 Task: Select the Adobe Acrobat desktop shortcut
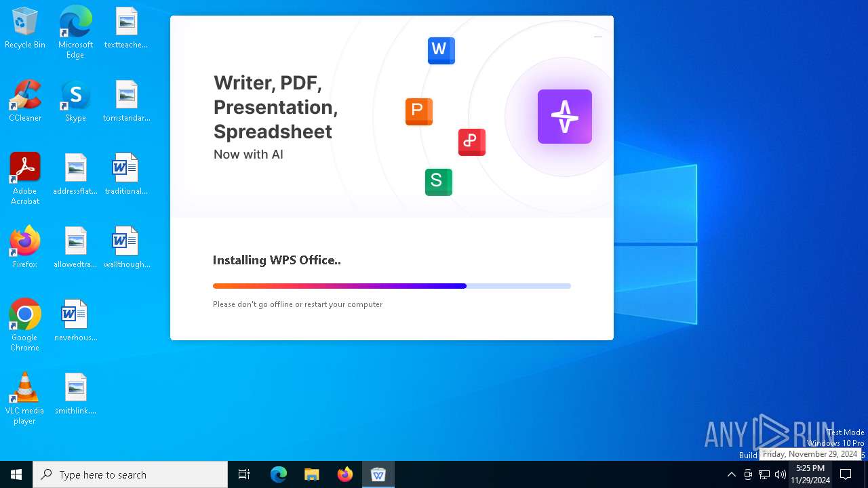coord(25,179)
